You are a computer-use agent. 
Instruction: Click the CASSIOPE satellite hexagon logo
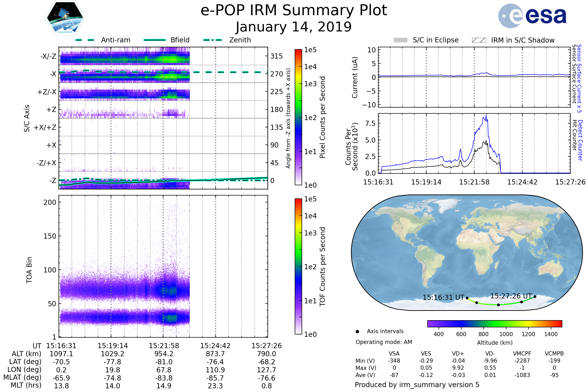[65, 18]
